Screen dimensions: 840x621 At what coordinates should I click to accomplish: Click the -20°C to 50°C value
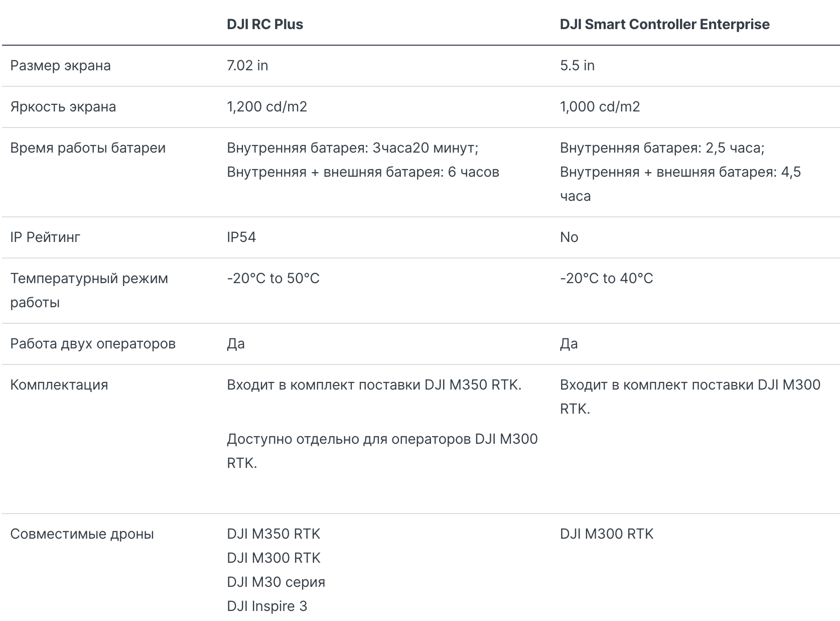tap(273, 279)
